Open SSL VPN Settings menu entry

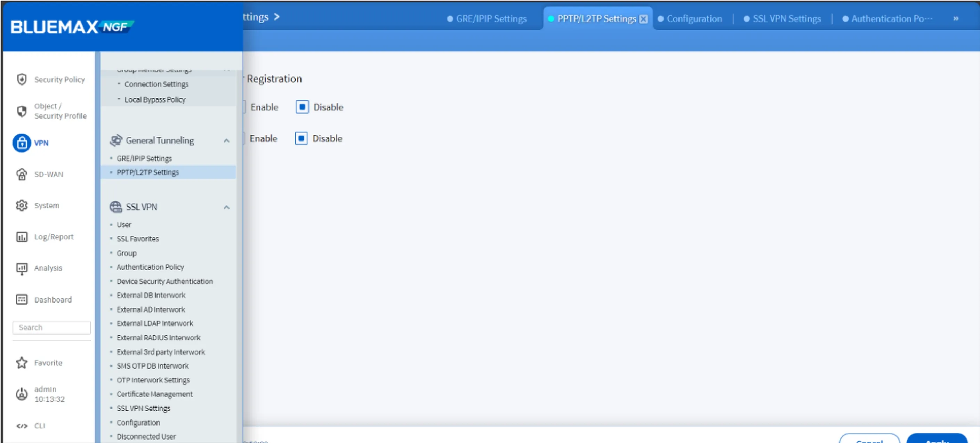coord(143,408)
